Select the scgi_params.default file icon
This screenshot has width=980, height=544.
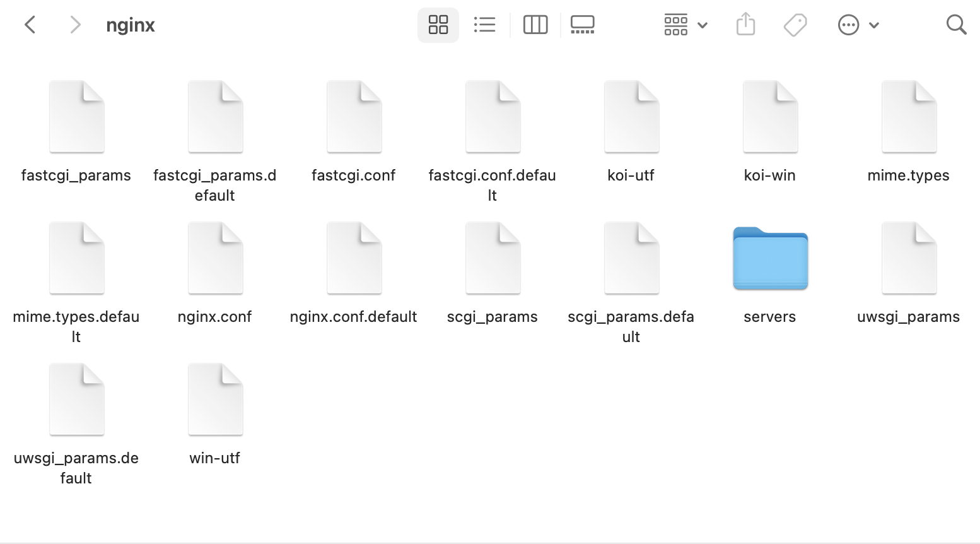[631, 258]
